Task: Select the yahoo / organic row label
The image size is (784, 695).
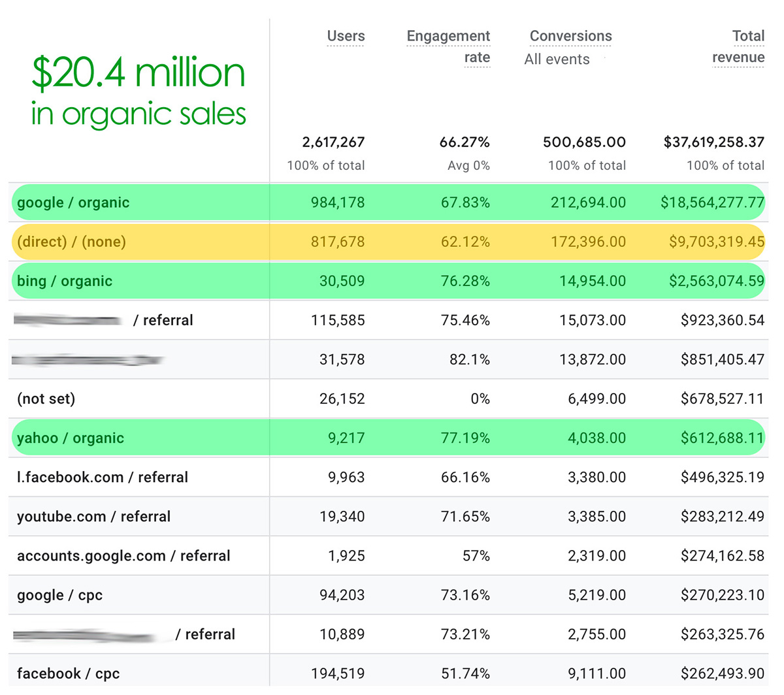Action: (x=71, y=438)
